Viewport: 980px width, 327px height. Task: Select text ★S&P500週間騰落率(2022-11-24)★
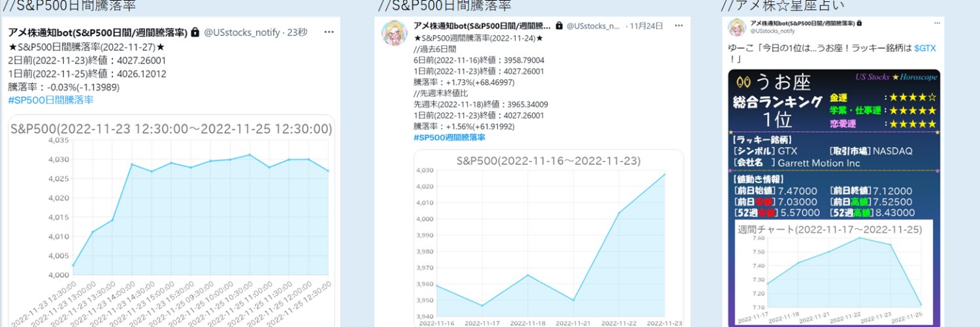[x=478, y=39]
